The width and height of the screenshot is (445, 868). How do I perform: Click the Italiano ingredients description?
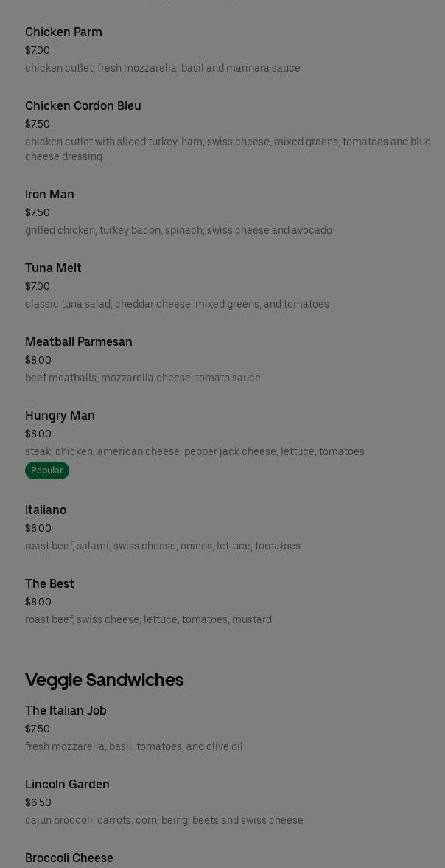163,546
